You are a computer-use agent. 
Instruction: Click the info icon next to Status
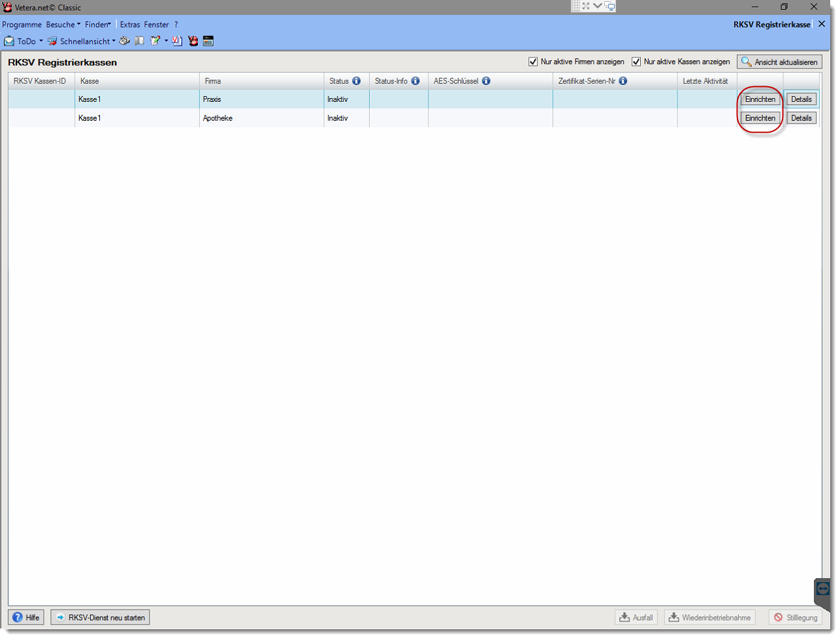pos(356,81)
